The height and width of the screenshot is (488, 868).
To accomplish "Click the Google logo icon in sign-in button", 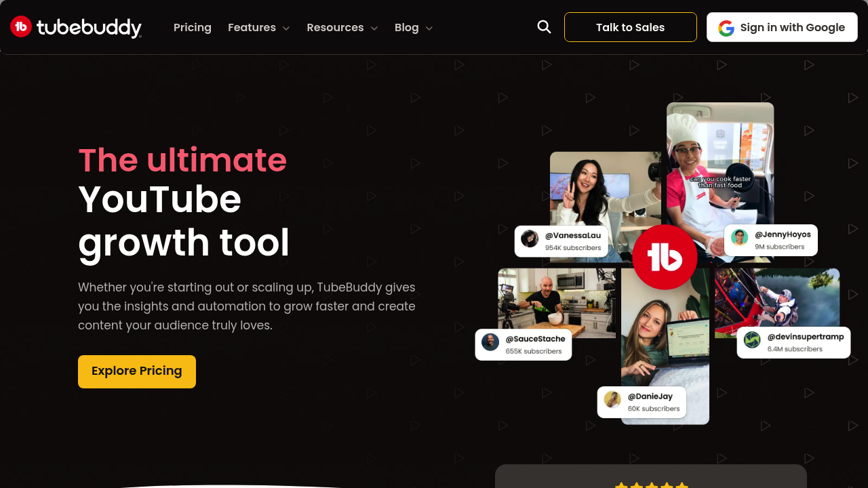I will (726, 28).
